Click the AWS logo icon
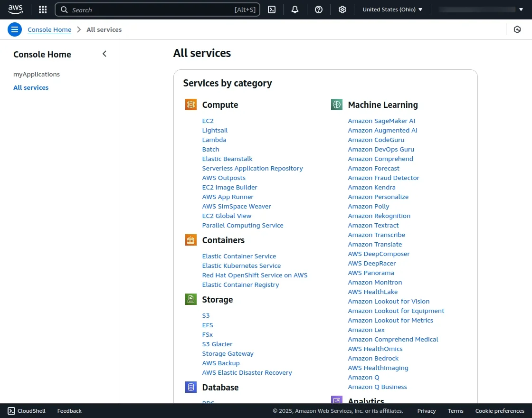The image size is (532, 418). coord(16,9)
